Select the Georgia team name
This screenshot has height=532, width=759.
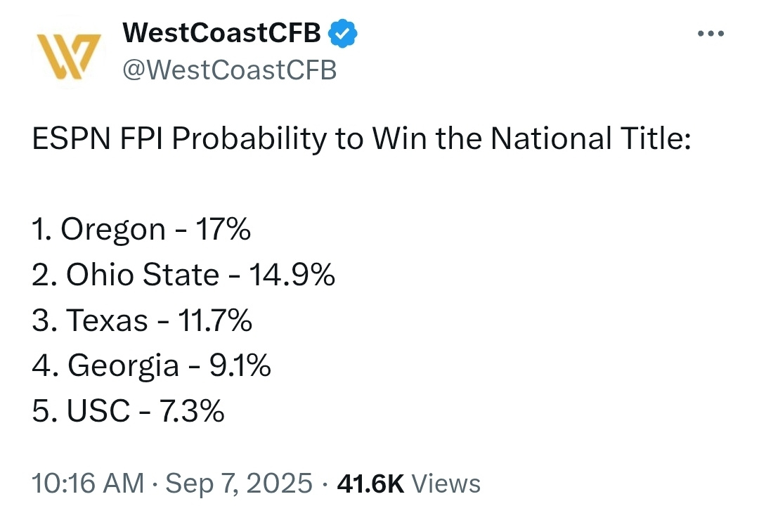(x=123, y=365)
